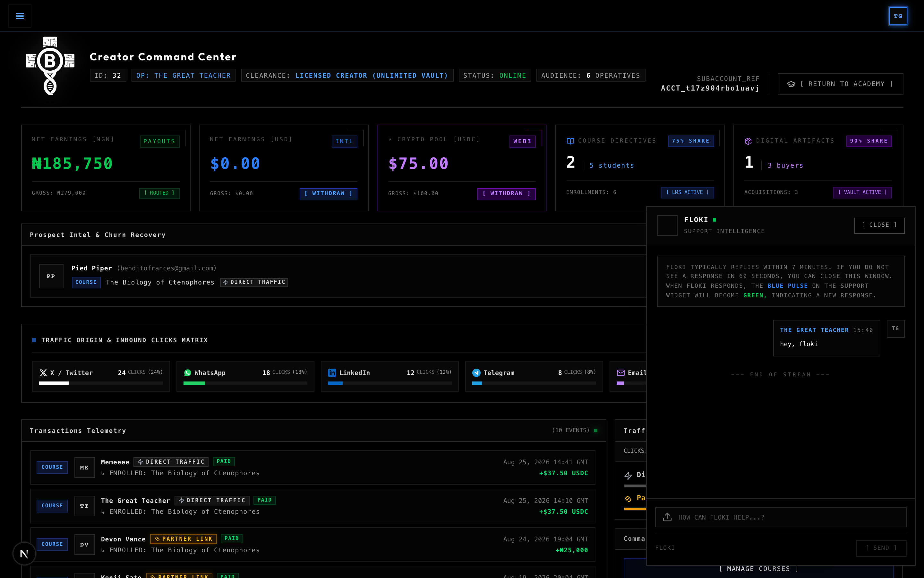Click the COURSE tag in Pied Piper row
The width and height of the screenshot is (924, 578).
[x=86, y=283]
